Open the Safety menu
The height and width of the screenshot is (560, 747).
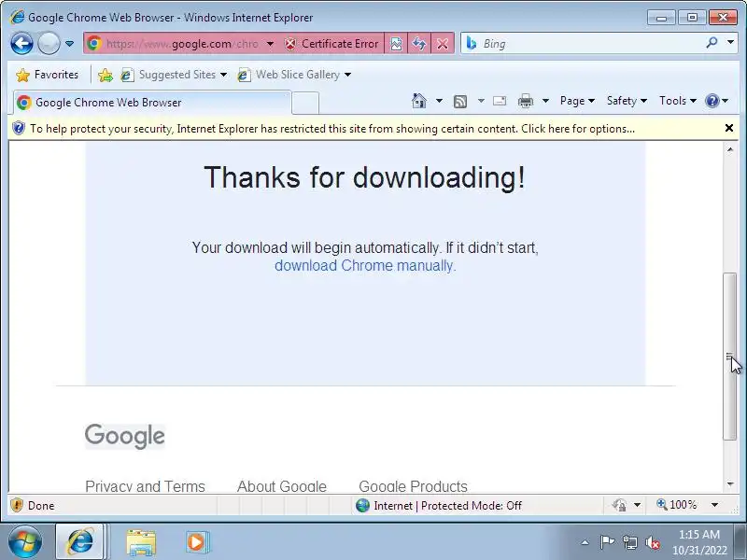coord(627,101)
